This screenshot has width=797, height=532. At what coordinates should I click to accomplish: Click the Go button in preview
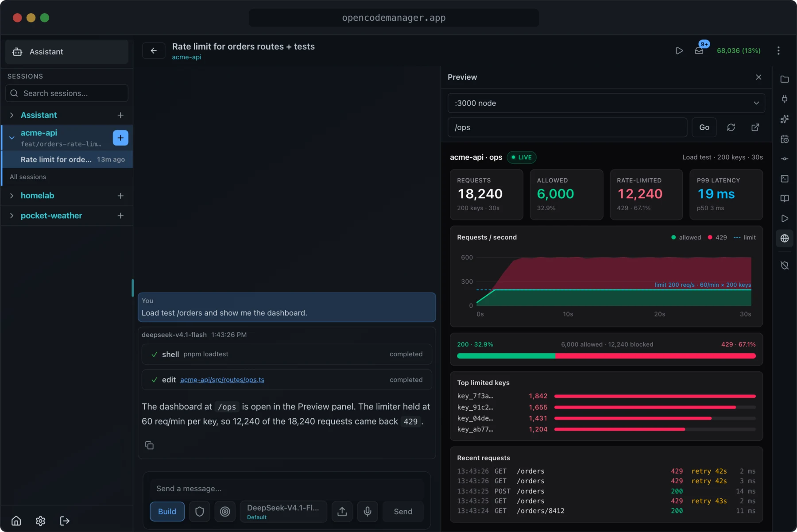pos(704,127)
